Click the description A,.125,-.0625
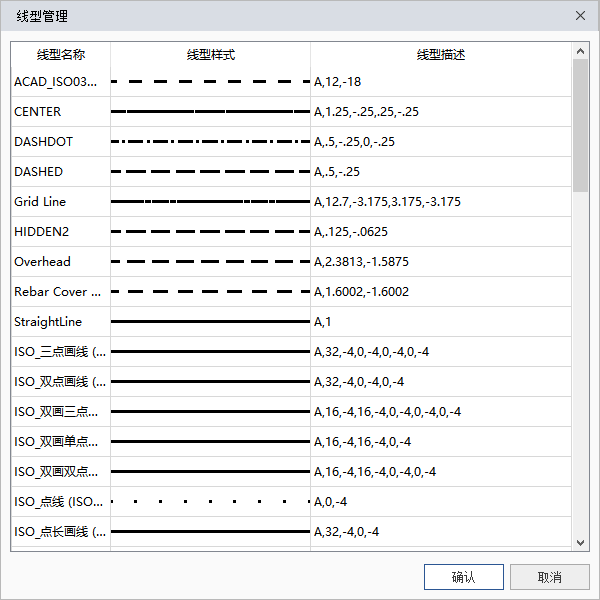 click(x=351, y=232)
